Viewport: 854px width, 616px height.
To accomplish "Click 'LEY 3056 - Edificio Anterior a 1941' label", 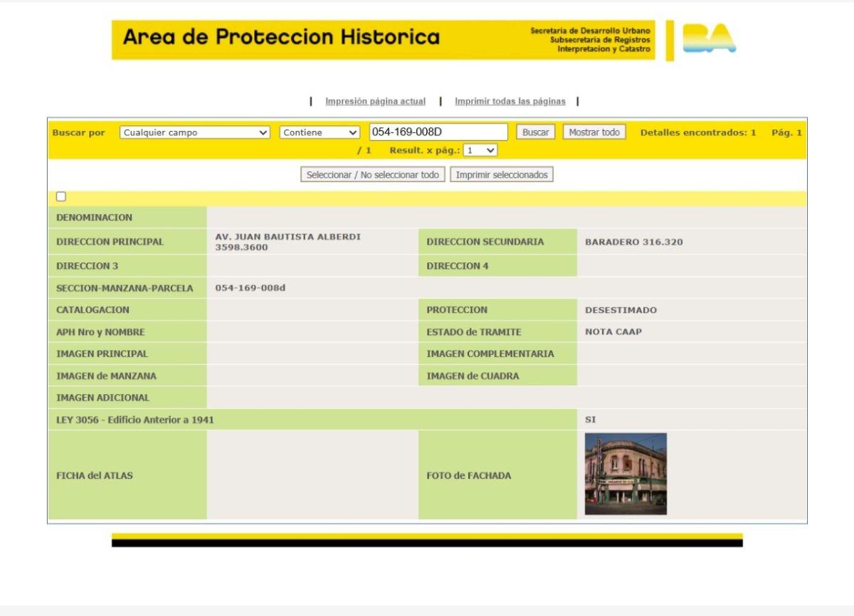I will pos(135,420).
